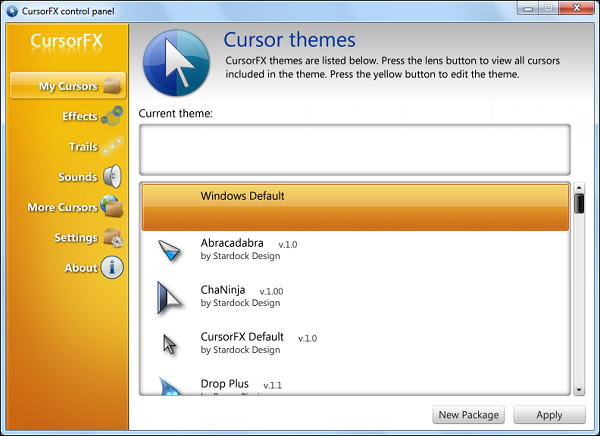Click 'by Stardock Design' under Abracadabra
The height and width of the screenshot is (436, 600).
(x=240, y=256)
